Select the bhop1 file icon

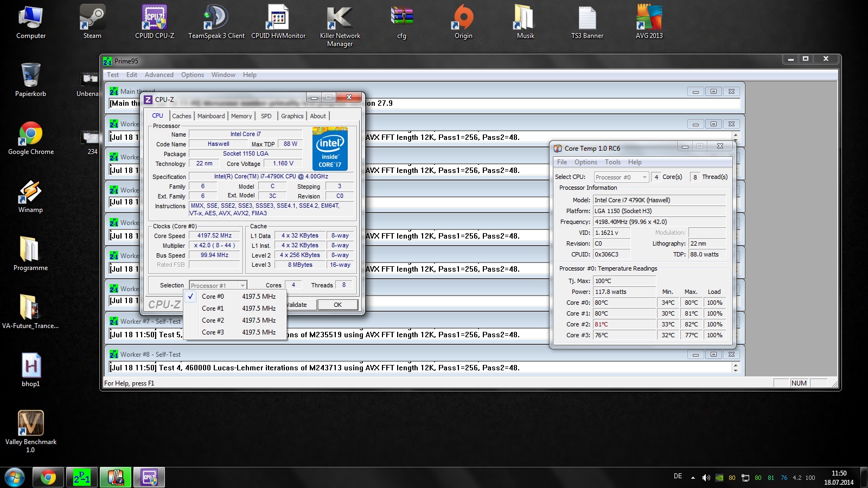[x=31, y=370]
